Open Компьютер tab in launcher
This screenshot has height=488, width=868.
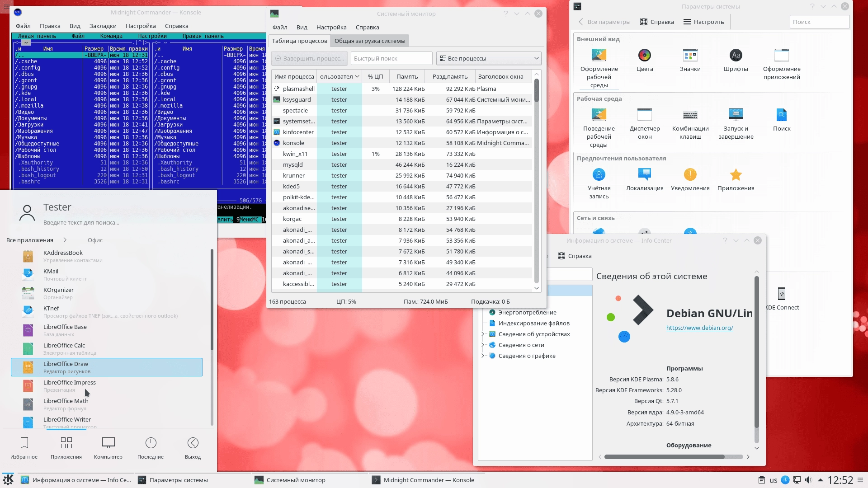point(108,448)
